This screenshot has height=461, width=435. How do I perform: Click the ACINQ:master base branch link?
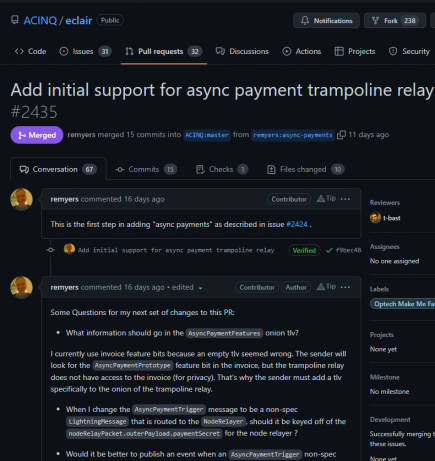point(207,135)
